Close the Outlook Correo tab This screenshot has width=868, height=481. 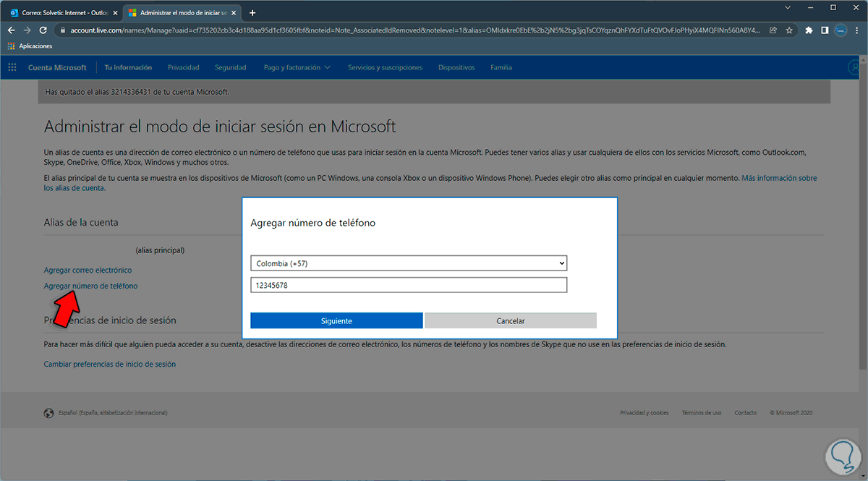(x=114, y=13)
